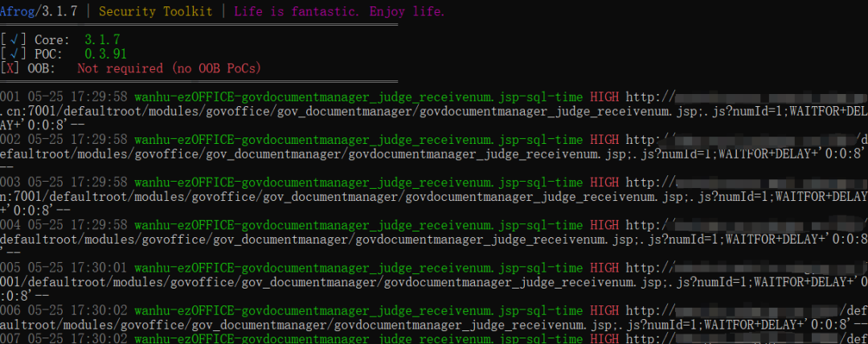Viewport: 868px width, 344px height.
Task: Click the red HIGH severity in result 003
Action: pos(604,182)
